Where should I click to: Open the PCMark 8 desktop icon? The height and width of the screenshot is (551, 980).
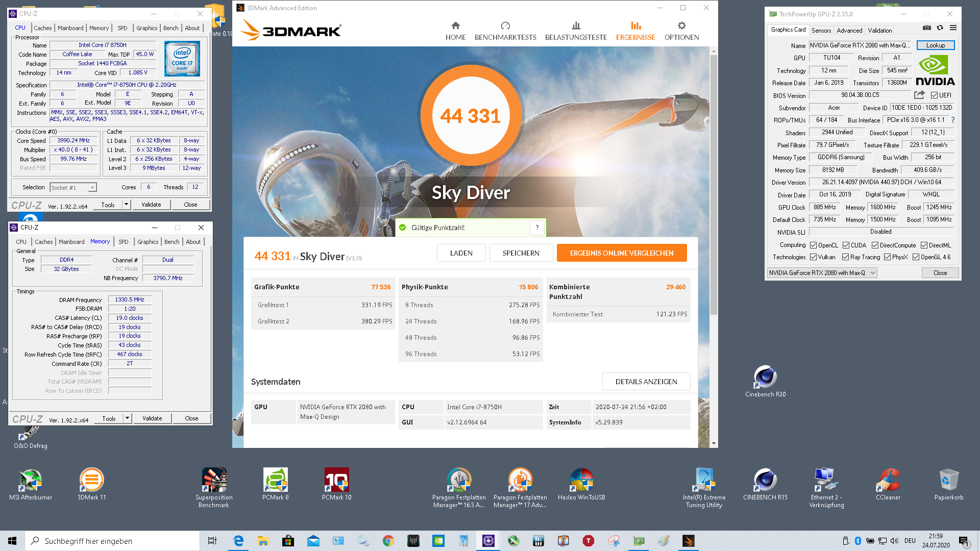tap(276, 485)
